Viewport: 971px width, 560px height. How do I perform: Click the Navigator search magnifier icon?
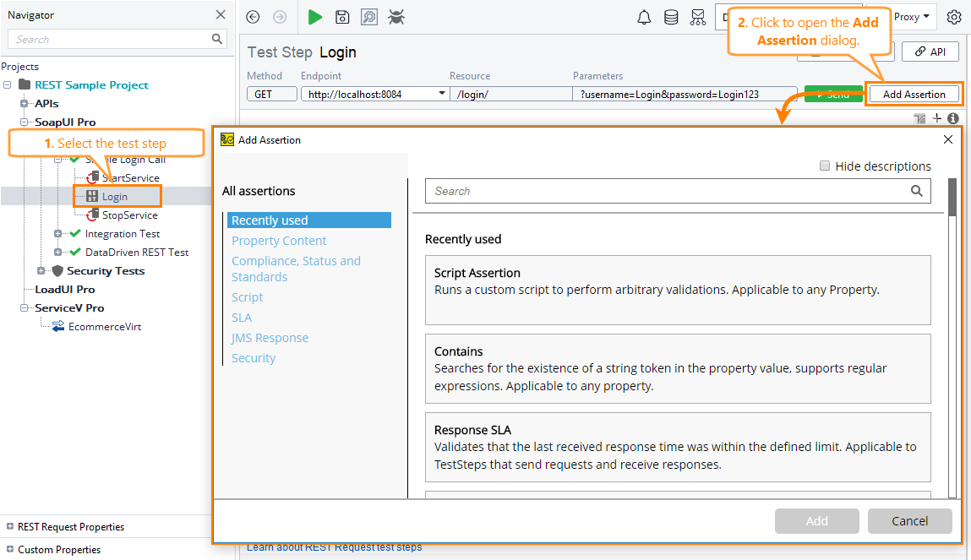click(216, 39)
